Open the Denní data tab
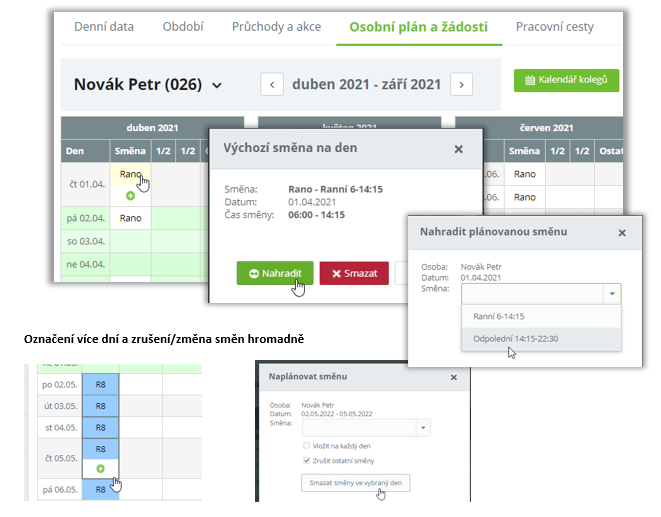Viewport: 661px width, 517px height. (x=104, y=27)
